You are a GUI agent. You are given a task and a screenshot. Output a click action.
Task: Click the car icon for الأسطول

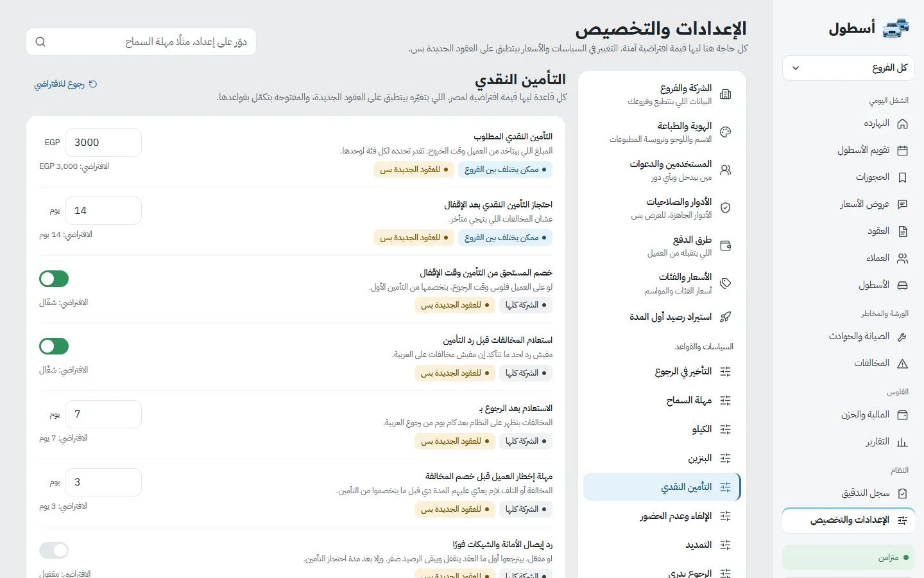(902, 285)
